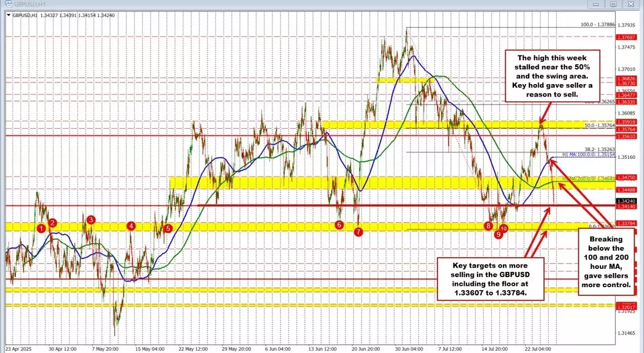
Task: Click red circle marker labeled 4
Action: (x=131, y=225)
